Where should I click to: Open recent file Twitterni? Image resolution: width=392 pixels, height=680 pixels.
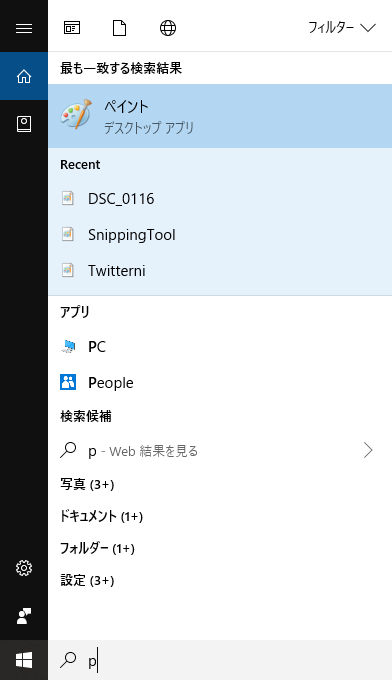point(220,271)
